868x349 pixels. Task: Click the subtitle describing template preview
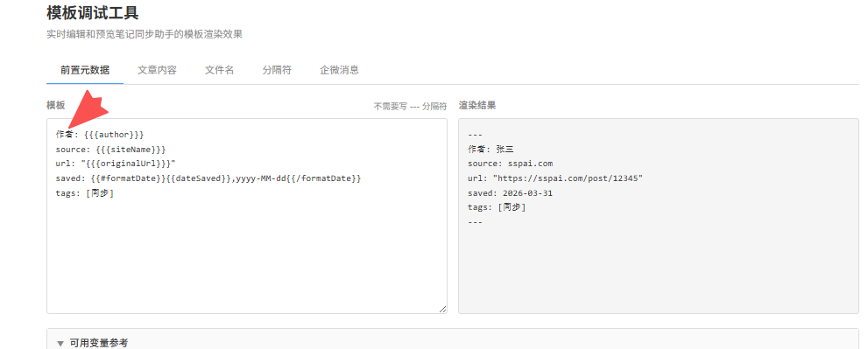145,34
